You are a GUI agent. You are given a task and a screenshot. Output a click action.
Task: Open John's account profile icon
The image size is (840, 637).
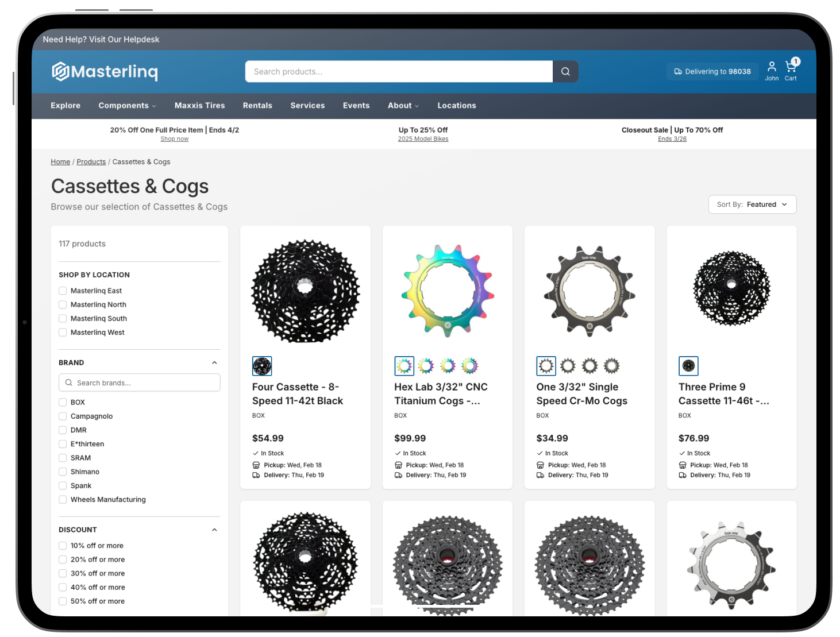(772, 67)
